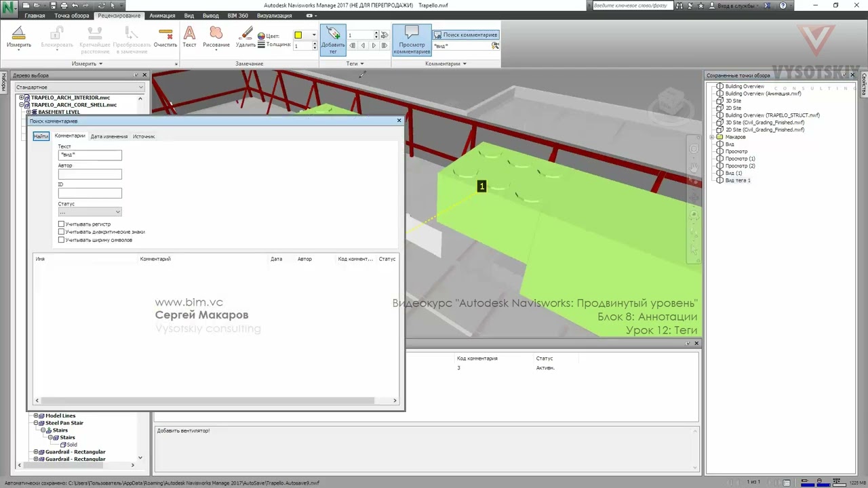Go to first tag arrow
Screen dimensions: 868x488
click(x=352, y=45)
